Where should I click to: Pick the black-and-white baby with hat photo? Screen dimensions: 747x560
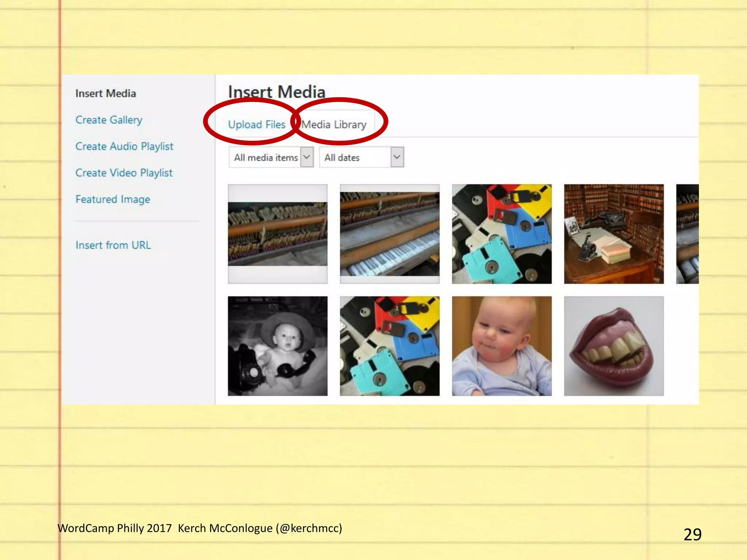point(278,346)
